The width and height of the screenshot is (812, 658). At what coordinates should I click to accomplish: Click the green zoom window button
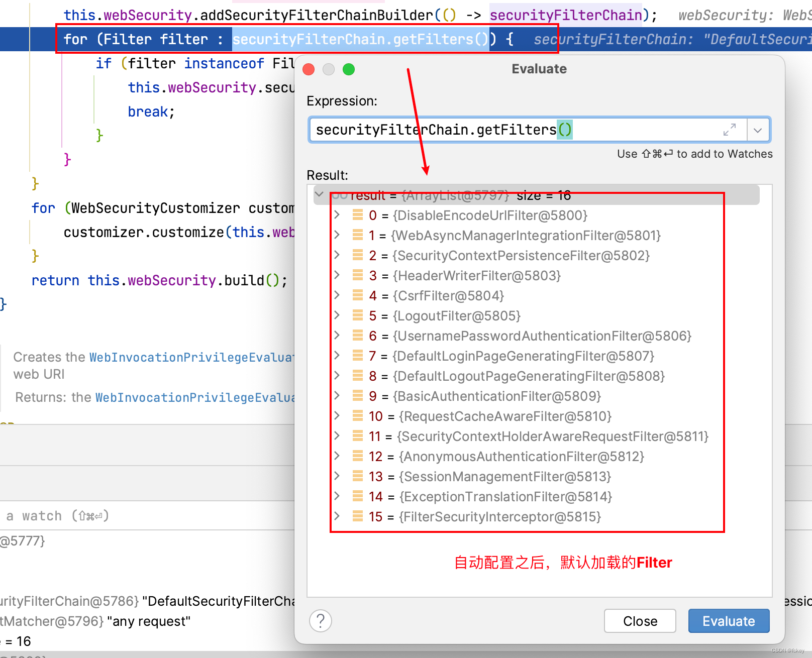click(349, 69)
